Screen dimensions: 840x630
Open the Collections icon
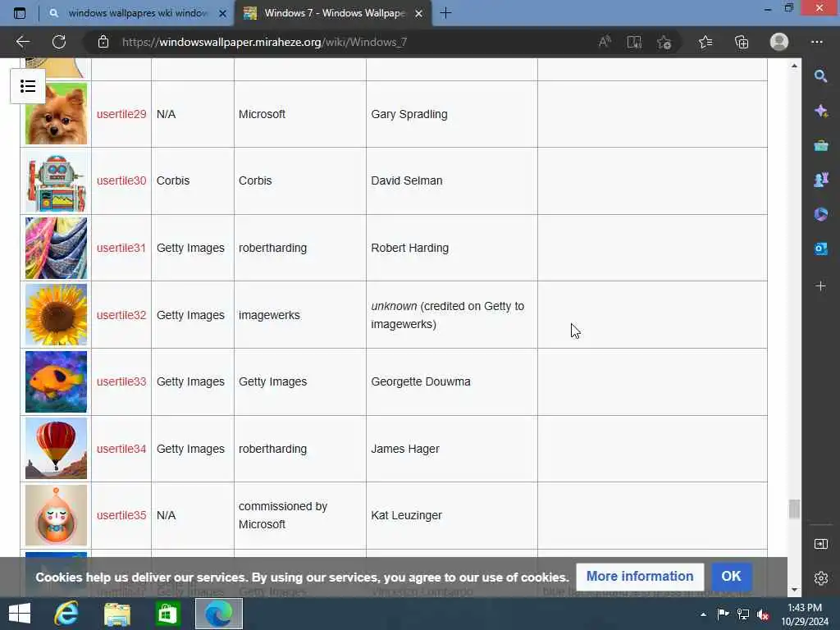click(x=742, y=42)
